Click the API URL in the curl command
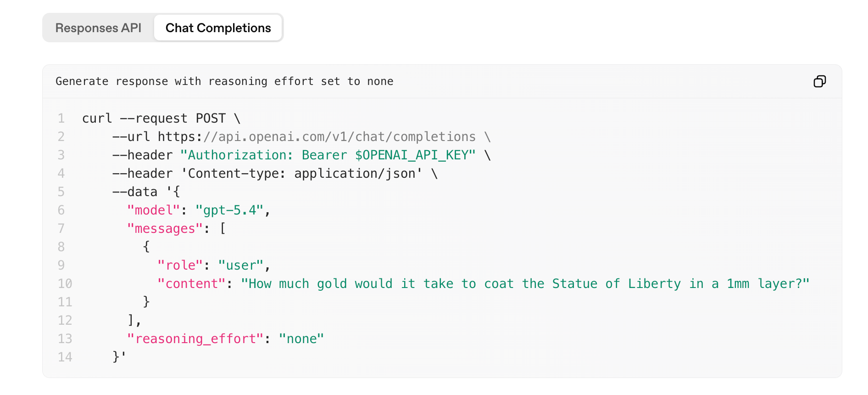Image resolution: width=868 pixels, height=395 pixels. point(317,137)
